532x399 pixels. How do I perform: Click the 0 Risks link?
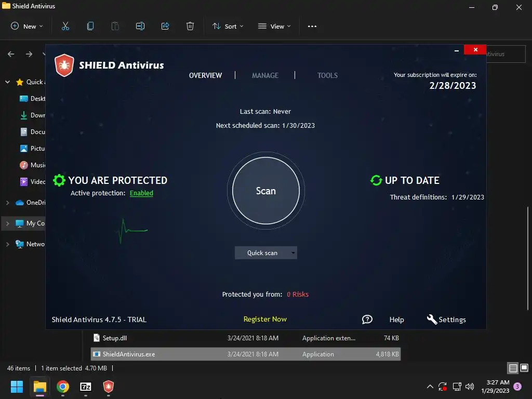pos(298,294)
